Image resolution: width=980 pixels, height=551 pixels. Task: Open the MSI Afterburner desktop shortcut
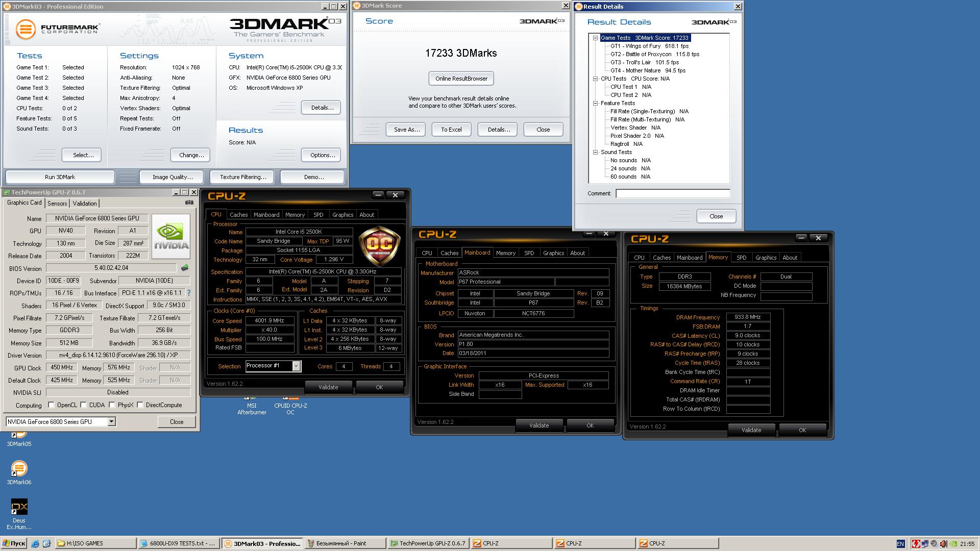[252, 406]
